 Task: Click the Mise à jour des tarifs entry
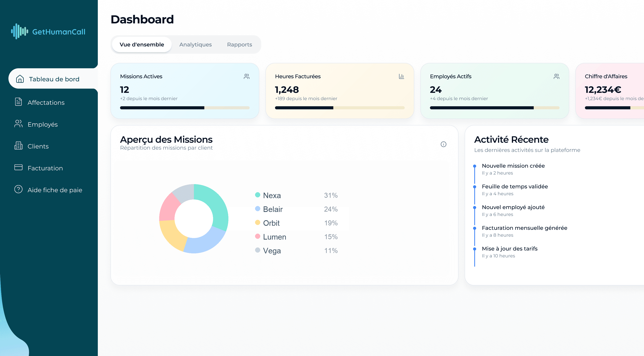tap(510, 252)
